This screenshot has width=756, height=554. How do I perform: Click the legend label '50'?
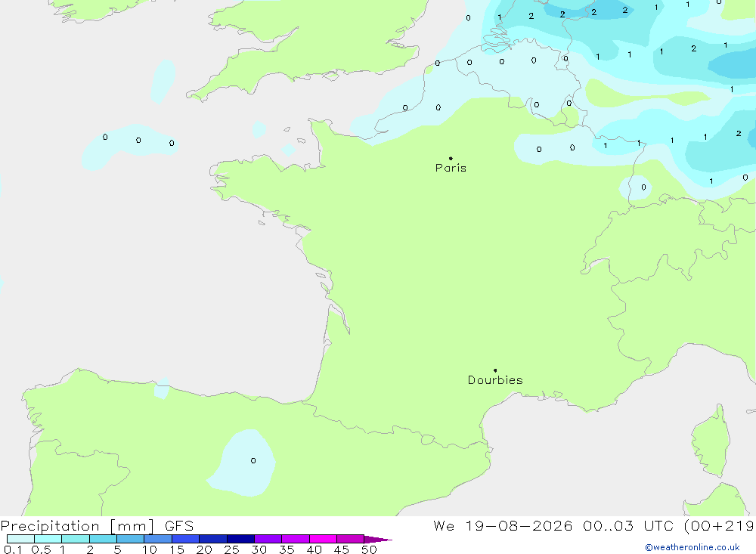click(x=369, y=549)
